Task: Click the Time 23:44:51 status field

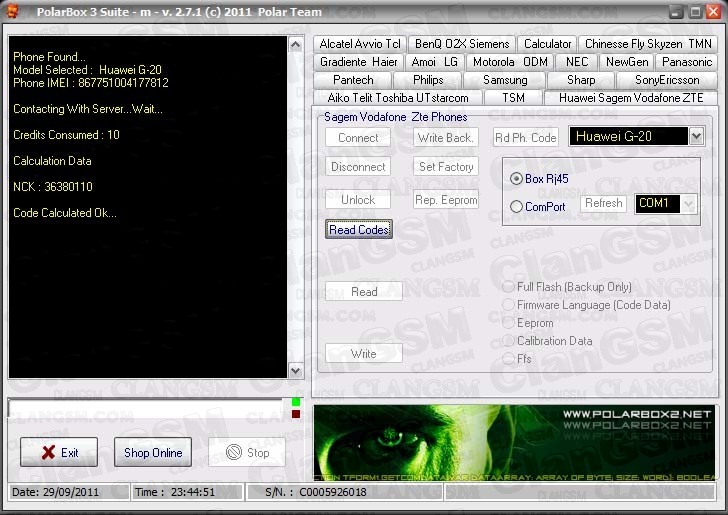Action: [x=188, y=492]
